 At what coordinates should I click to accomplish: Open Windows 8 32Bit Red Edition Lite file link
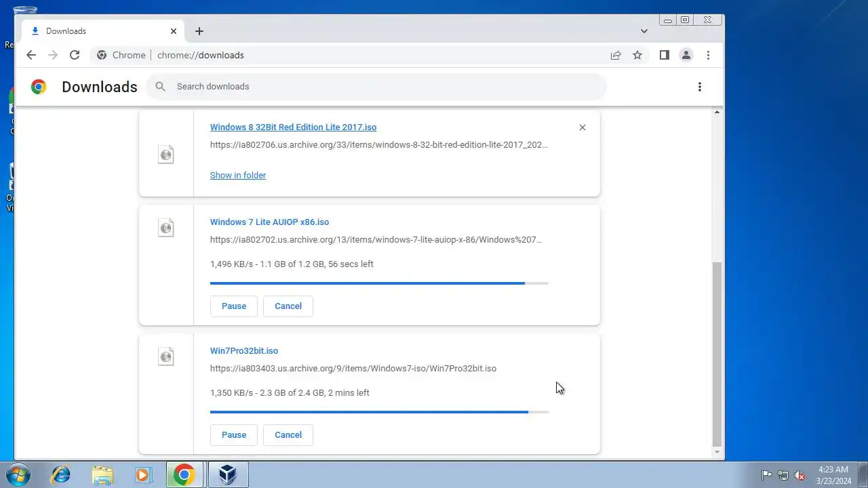(x=293, y=127)
